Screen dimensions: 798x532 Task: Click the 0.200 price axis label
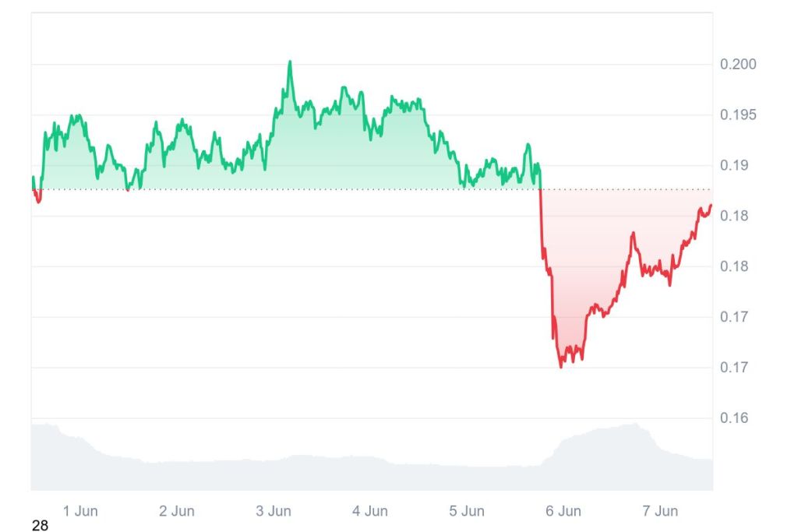[738, 64]
